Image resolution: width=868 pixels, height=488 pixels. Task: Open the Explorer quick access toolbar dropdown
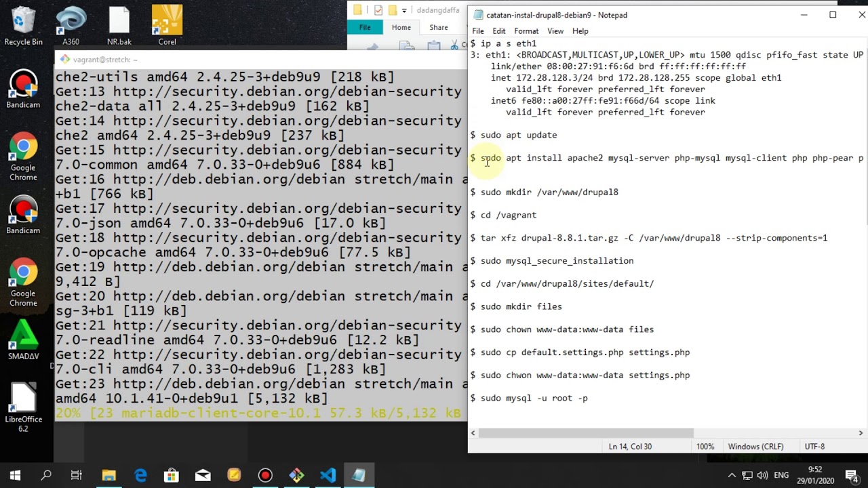coord(404,10)
